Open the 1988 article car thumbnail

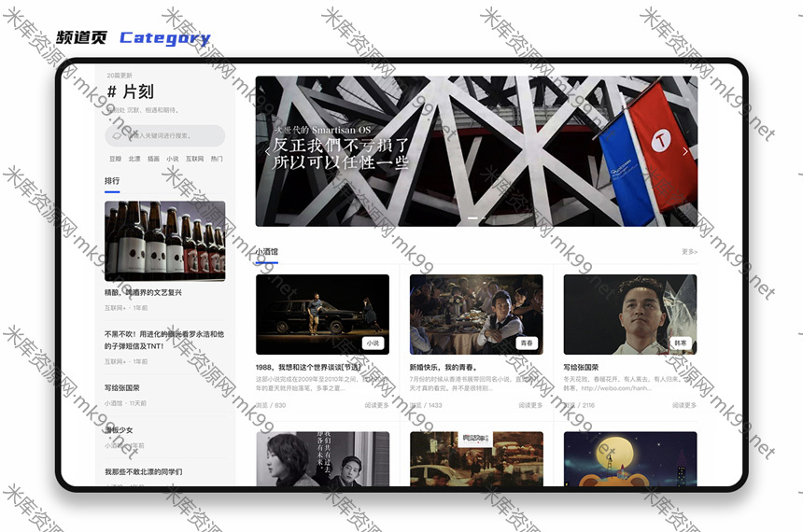tap(323, 315)
